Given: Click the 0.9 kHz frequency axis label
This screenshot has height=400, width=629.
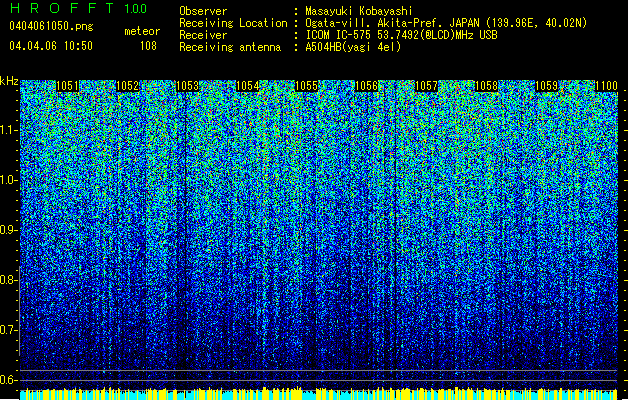Looking at the screenshot, I should pyautogui.click(x=9, y=230).
